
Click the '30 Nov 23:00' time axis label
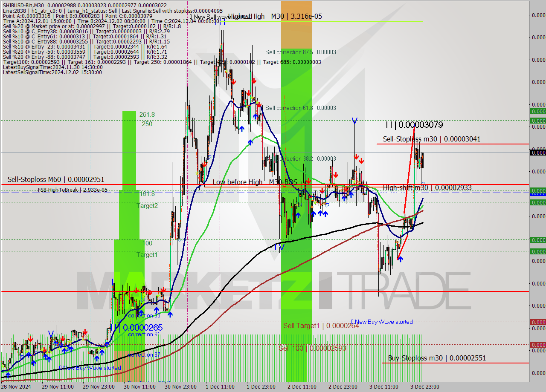click(x=181, y=387)
